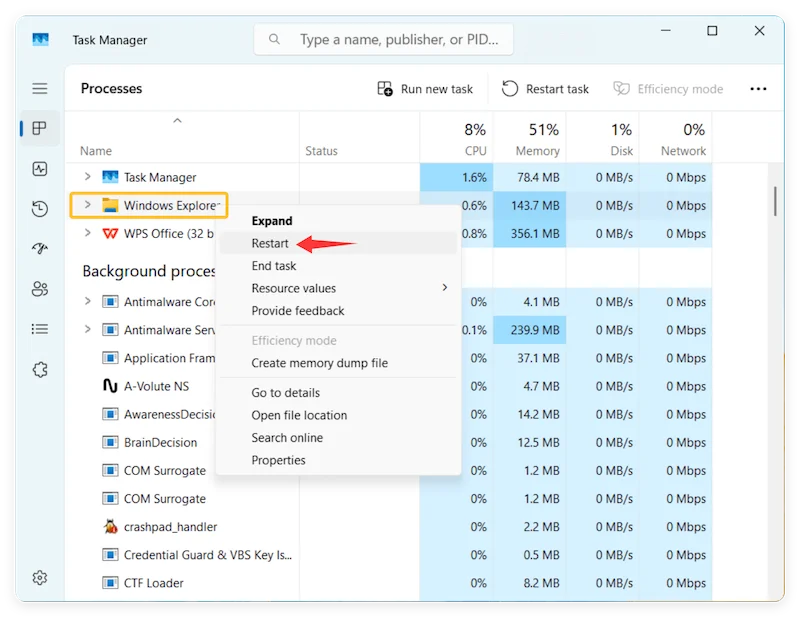The image size is (800, 617).
Task: Expand the WPS Office process row
Action: (x=88, y=233)
